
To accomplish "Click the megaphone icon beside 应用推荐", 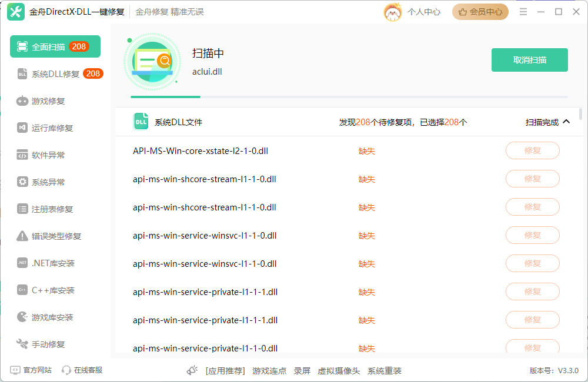I will (x=192, y=370).
